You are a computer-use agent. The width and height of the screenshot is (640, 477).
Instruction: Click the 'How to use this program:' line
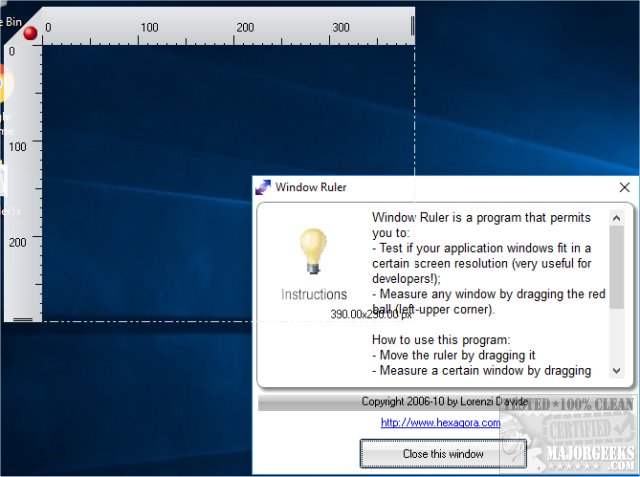pyautogui.click(x=441, y=339)
